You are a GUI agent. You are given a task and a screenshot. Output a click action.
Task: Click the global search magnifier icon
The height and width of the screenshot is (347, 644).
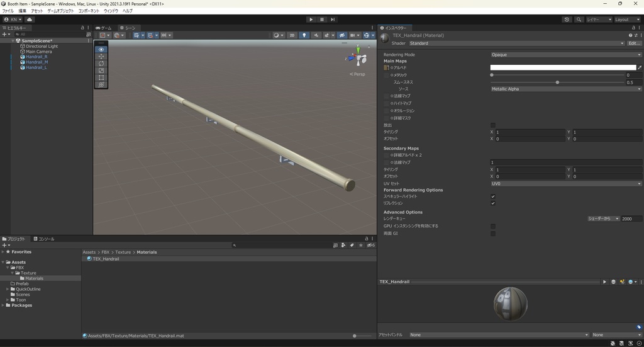(x=579, y=20)
